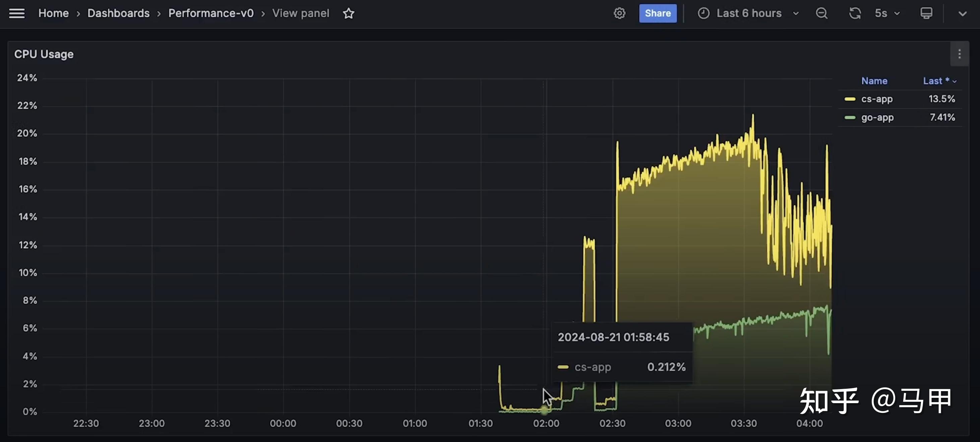Viewport: 980px width, 442px height.
Task: Go to Dashboards breadcrumb
Action: coord(118,13)
